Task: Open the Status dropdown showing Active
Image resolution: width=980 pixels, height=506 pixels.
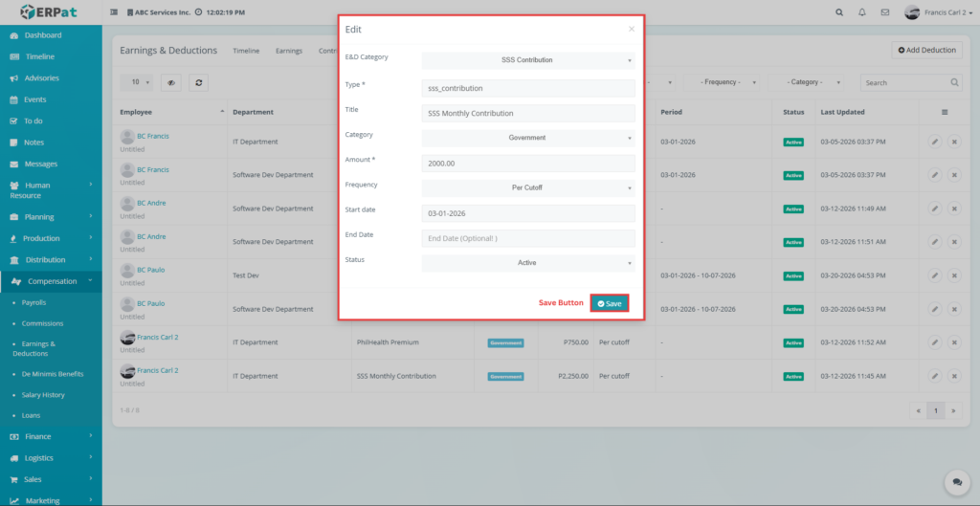Action: 528,263
